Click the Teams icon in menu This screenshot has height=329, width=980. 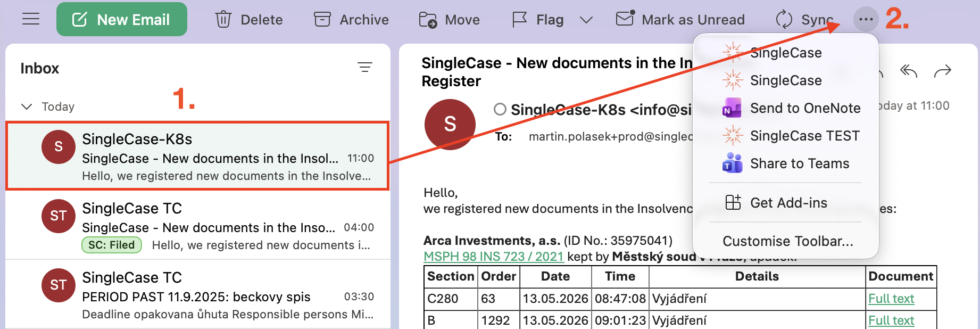732,163
